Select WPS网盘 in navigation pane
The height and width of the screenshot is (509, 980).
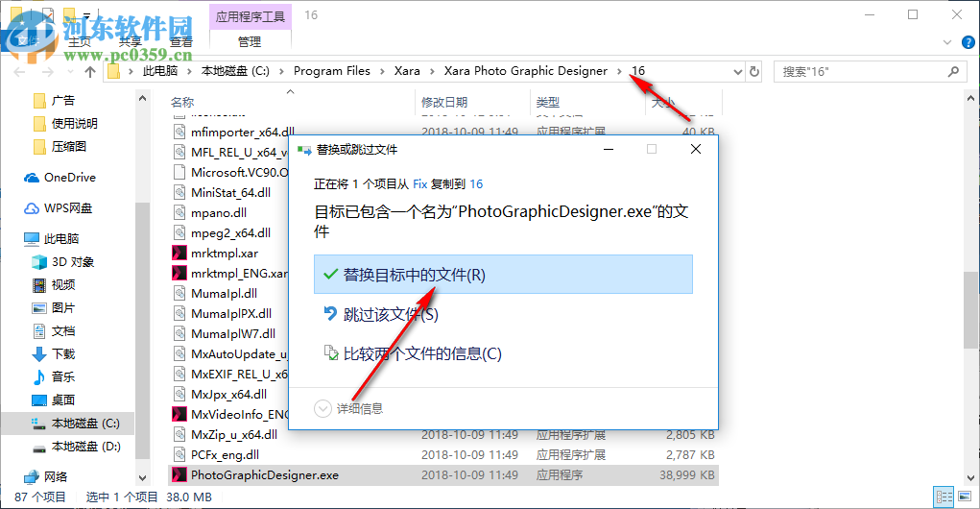pyautogui.click(x=59, y=208)
